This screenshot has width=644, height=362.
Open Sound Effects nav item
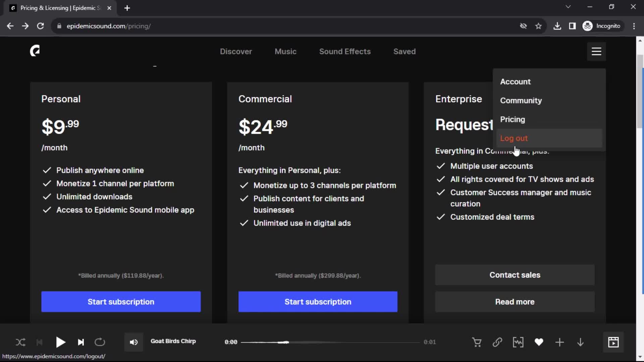pos(345,52)
